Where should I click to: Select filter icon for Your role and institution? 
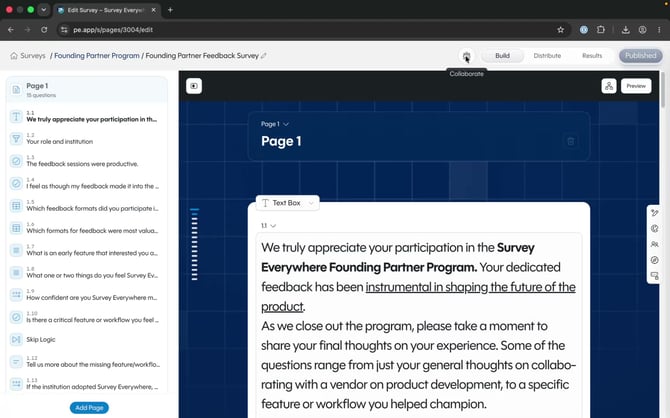click(x=16, y=138)
